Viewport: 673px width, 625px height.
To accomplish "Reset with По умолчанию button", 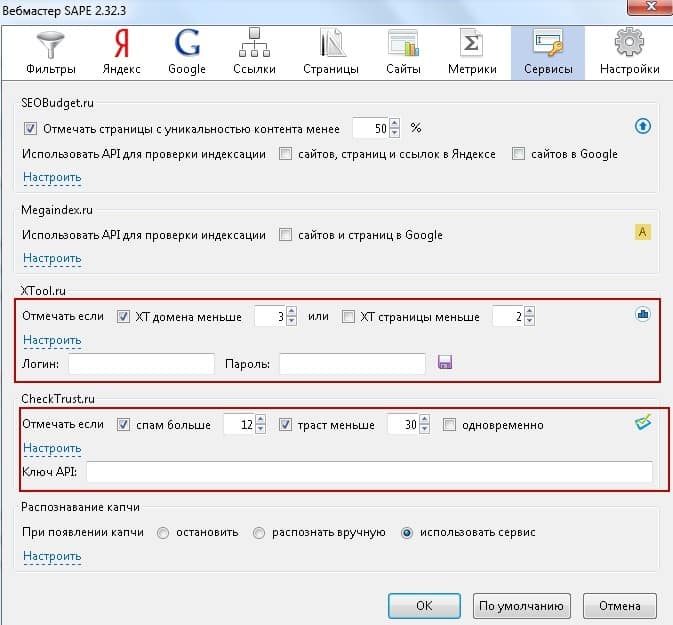I will (521, 606).
